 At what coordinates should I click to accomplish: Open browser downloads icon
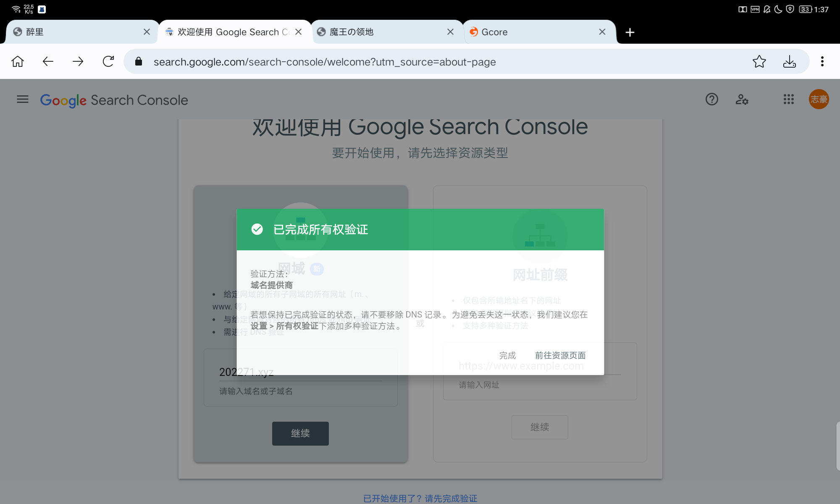pyautogui.click(x=789, y=62)
